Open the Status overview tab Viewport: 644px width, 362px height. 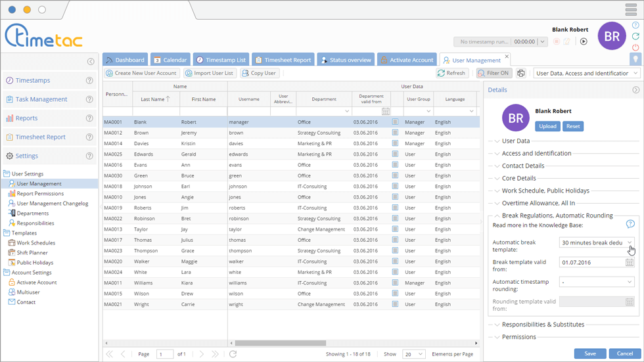(x=346, y=60)
